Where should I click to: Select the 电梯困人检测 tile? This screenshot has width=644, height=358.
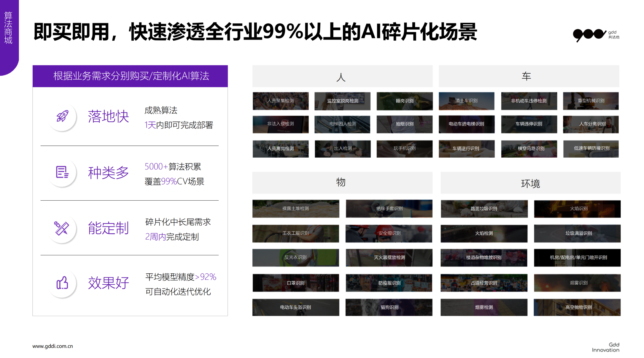click(343, 124)
